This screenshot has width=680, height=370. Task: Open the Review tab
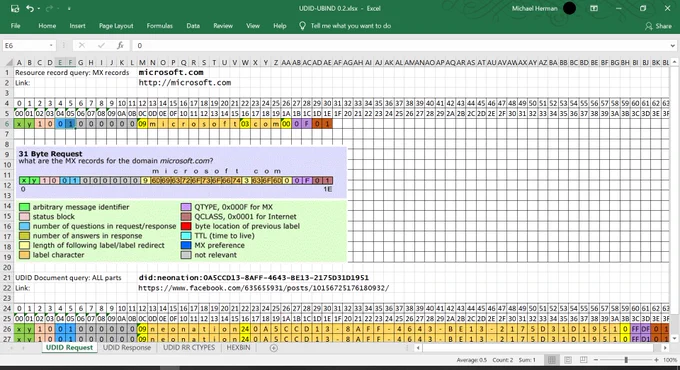223,26
